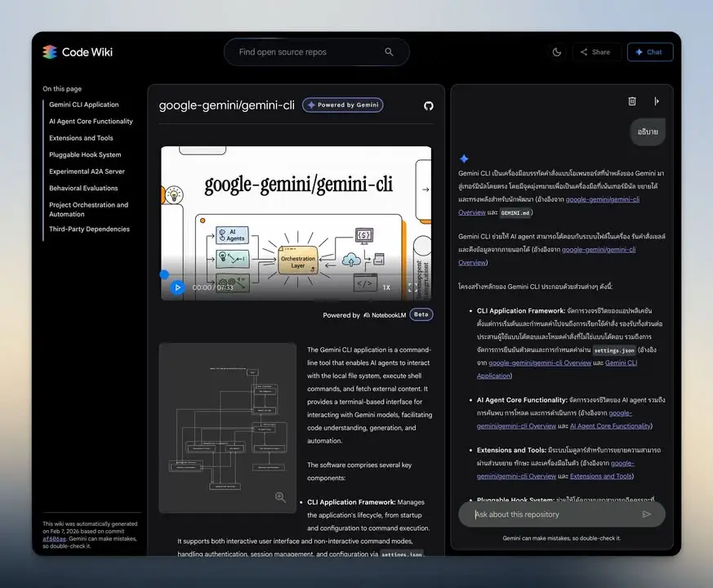Image resolution: width=713 pixels, height=588 pixels.
Task: Zoom into the architecture diagram
Action: pyautogui.click(x=280, y=497)
